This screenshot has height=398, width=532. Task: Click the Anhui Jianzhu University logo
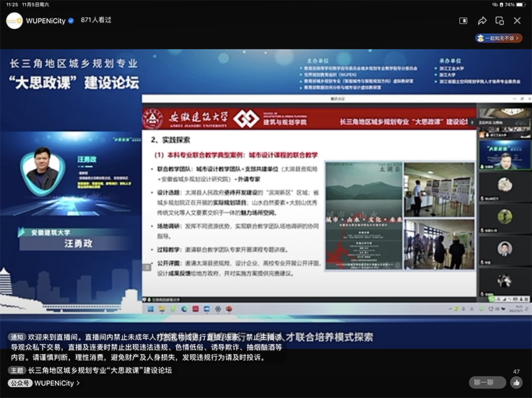[153, 119]
